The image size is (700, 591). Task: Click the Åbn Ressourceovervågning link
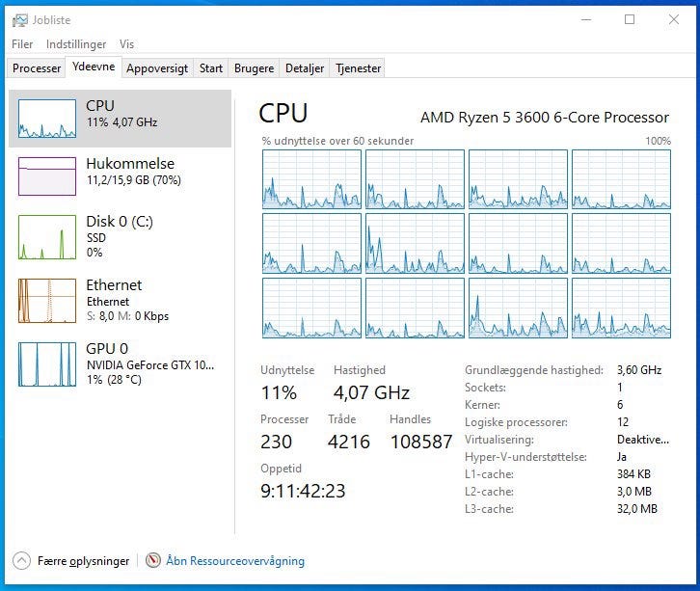tap(235, 560)
